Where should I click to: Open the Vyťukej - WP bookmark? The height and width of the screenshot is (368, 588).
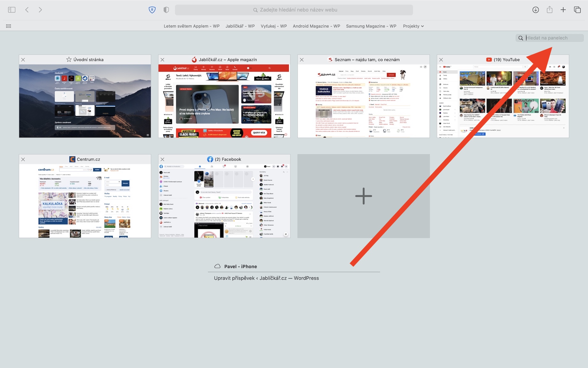pos(274,26)
